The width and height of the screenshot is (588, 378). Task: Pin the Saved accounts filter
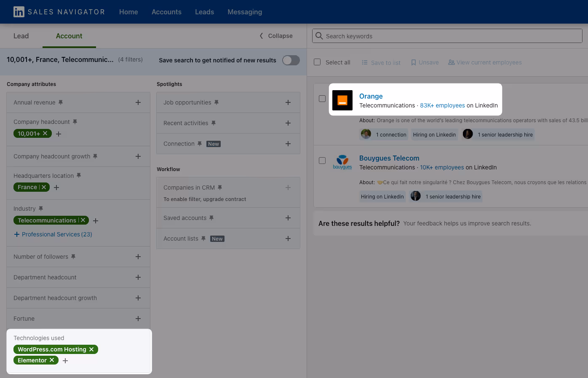point(211,218)
